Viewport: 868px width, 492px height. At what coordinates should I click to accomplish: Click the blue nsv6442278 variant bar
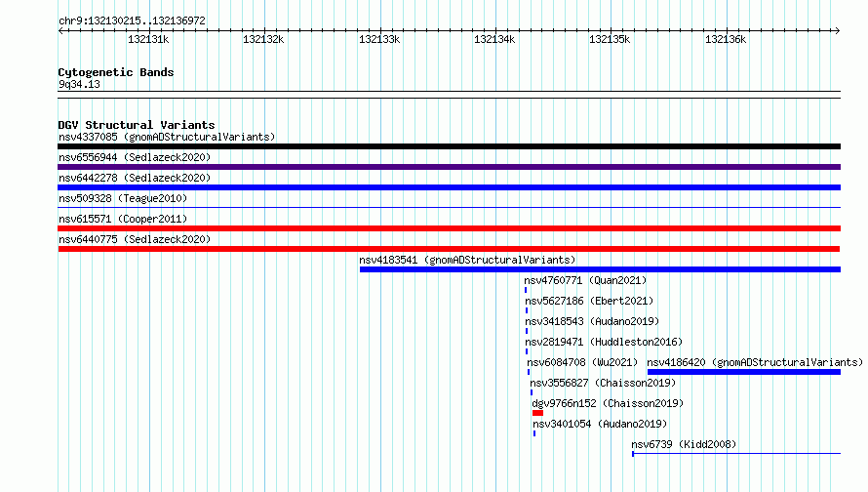point(449,187)
